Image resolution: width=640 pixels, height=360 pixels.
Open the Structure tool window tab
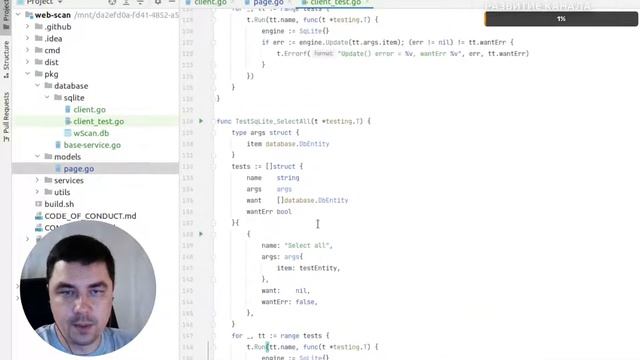pos(6,59)
